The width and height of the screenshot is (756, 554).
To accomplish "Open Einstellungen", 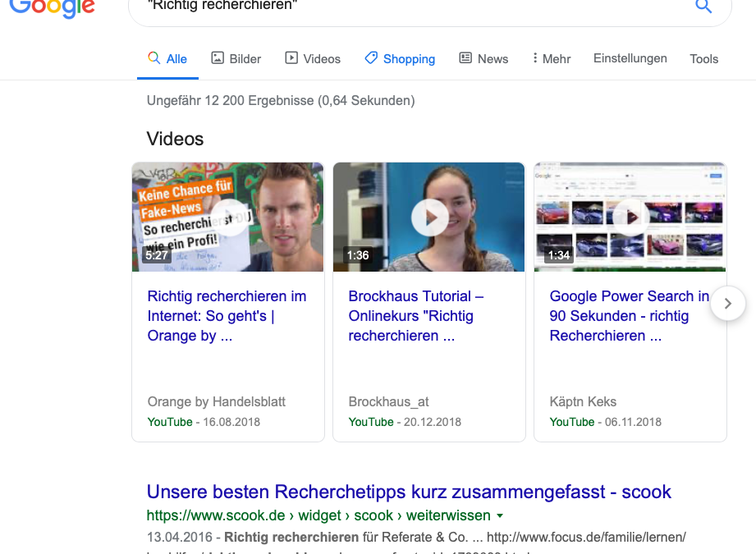I will pyautogui.click(x=630, y=58).
